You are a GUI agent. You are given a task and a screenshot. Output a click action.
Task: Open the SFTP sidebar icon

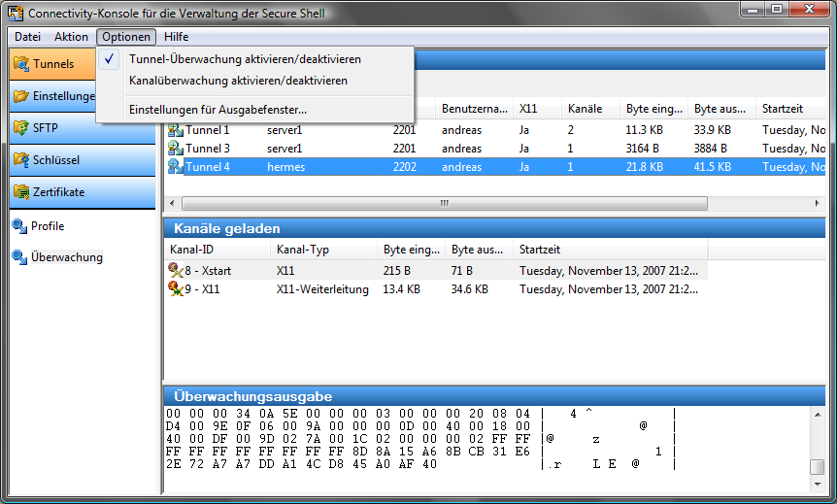[x=21, y=127]
